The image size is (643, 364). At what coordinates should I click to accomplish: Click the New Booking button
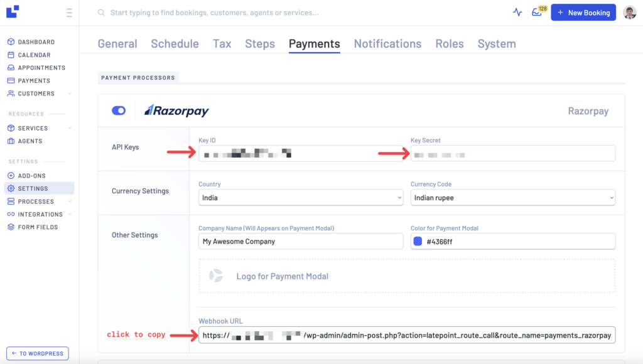[x=583, y=12]
